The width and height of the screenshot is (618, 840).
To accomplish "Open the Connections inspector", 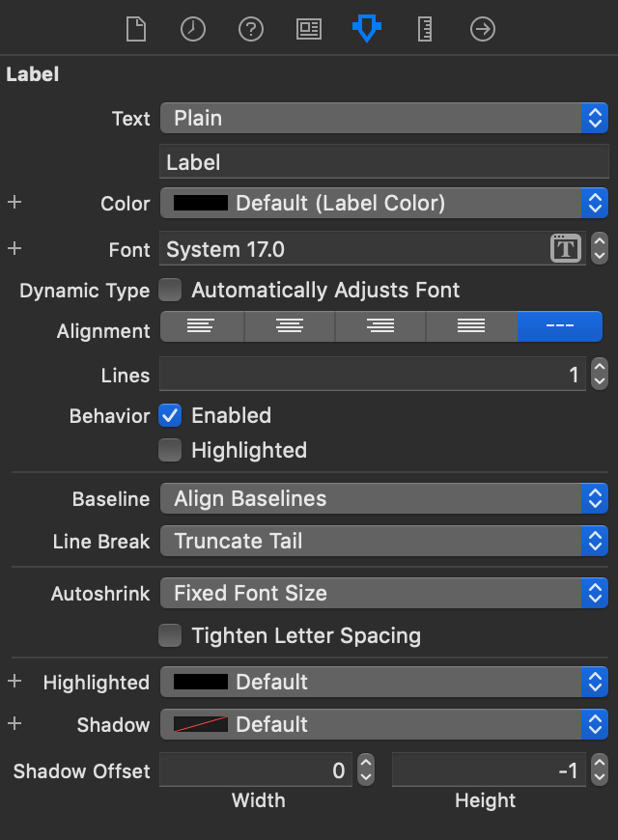I will click(x=481, y=29).
